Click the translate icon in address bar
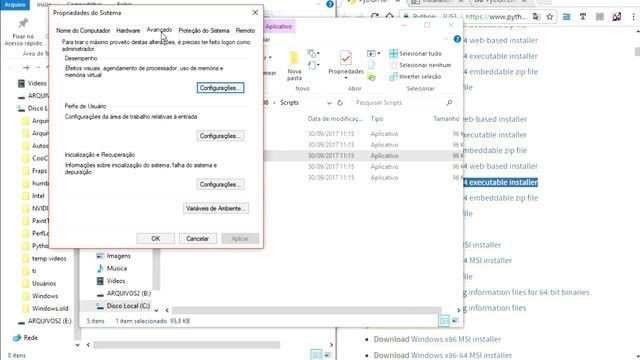This screenshot has height=360, width=640. pyautogui.click(x=536, y=17)
